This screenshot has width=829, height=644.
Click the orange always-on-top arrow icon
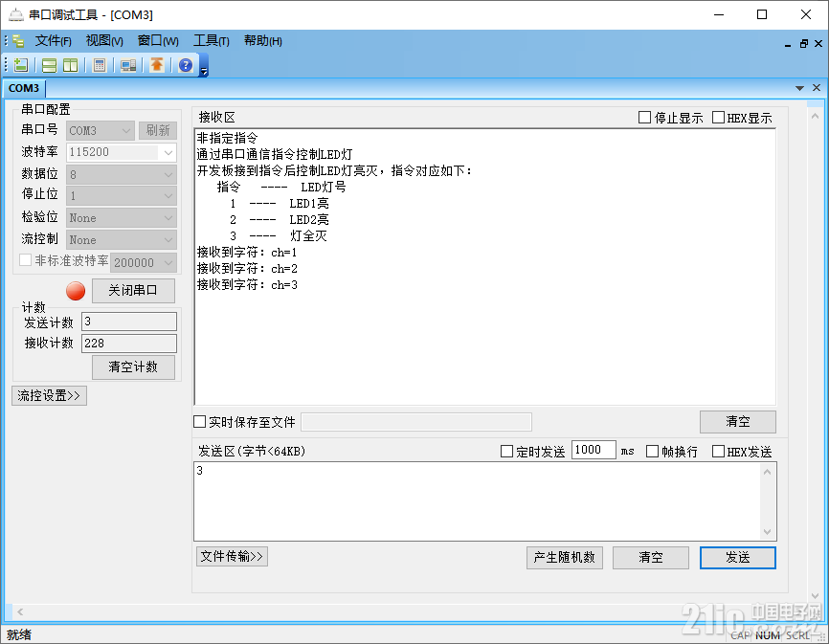coord(156,65)
